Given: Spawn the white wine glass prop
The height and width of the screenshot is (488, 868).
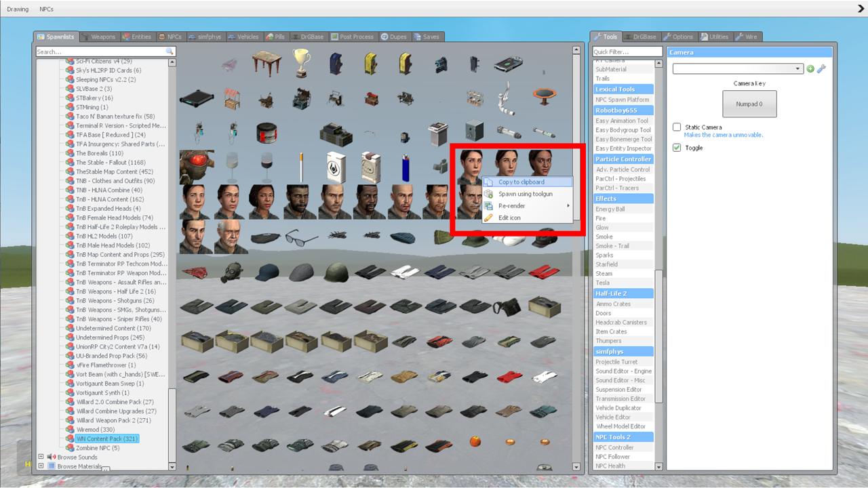Looking at the screenshot, I should (x=232, y=168).
